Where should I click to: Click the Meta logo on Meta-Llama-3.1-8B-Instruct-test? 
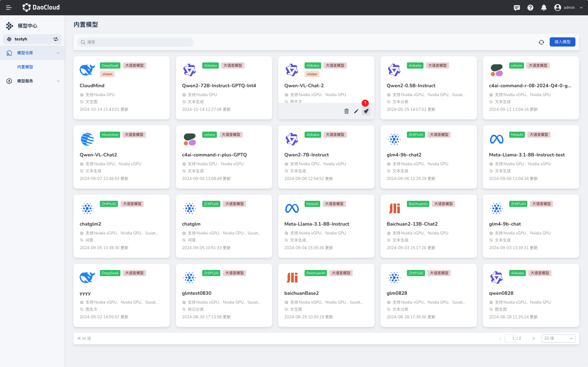[496, 139]
